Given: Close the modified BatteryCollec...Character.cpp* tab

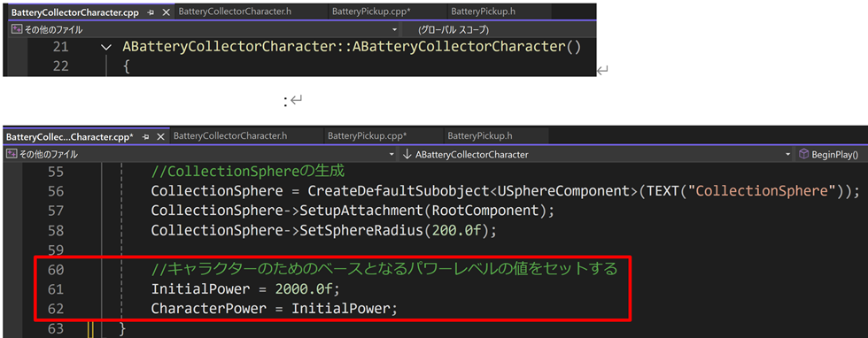Looking at the screenshot, I should [161, 136].
